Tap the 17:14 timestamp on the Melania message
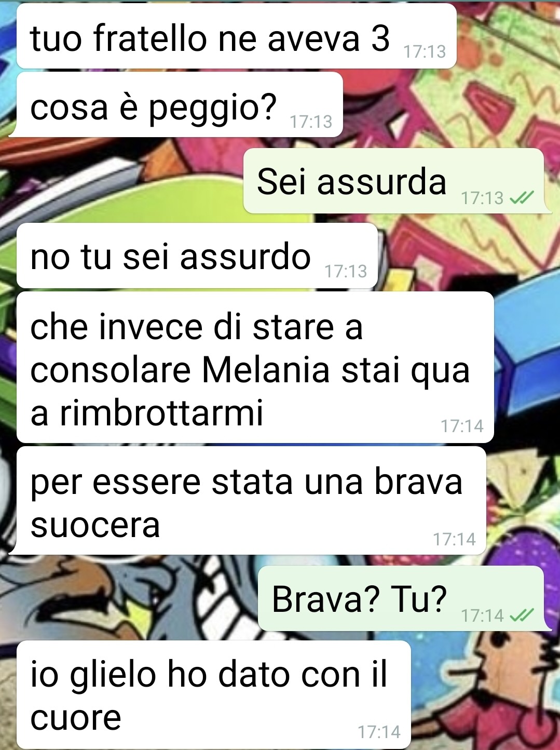The height and width of the screenshot is (750, 560). point(462,426)
